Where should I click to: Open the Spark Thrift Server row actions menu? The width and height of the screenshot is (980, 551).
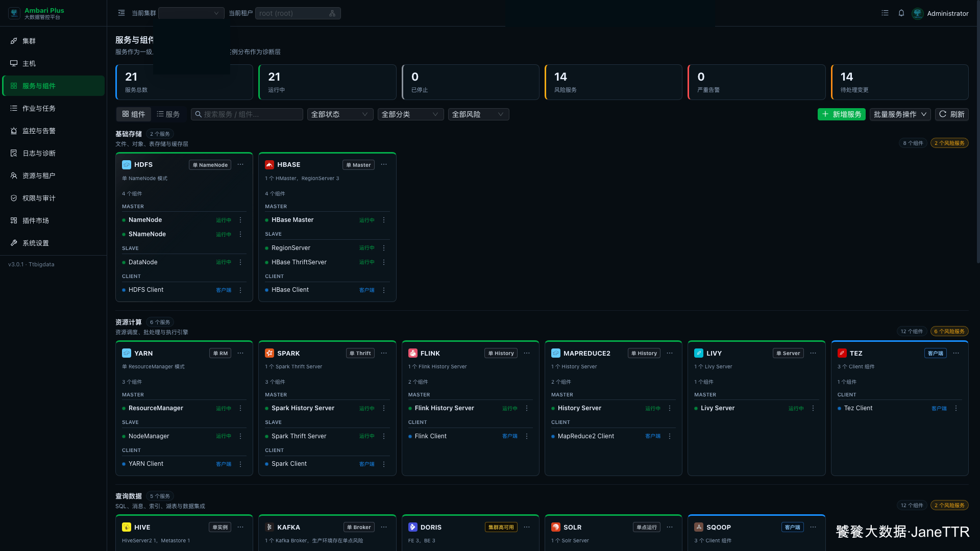point(384,436)
